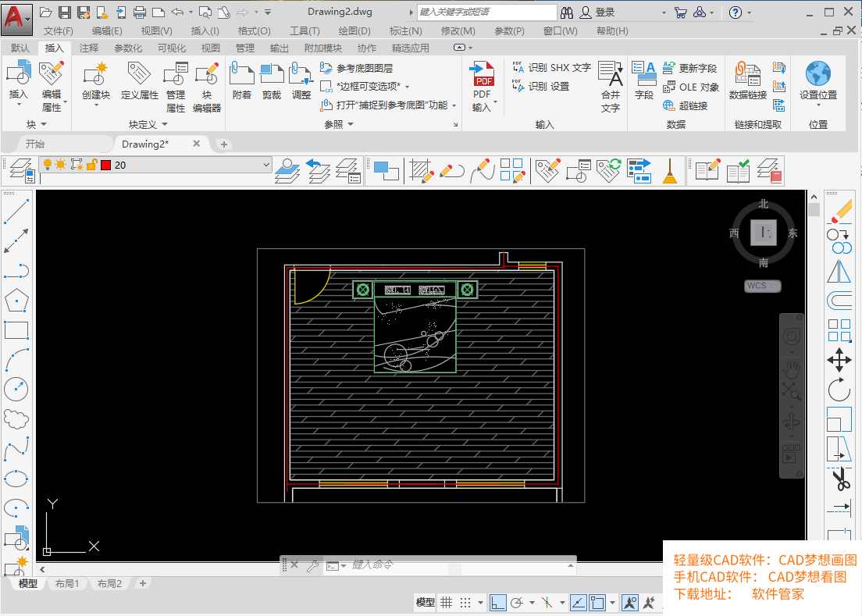Click Underlay Layers (参考底图图层)
This screenshot has height=616, width=862.
[357, 68]
